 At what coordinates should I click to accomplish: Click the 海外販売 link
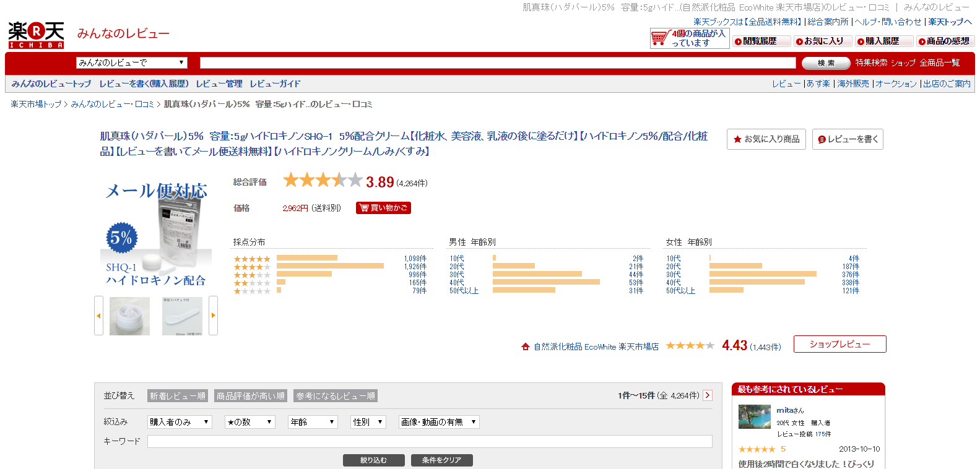click(853, 84)
